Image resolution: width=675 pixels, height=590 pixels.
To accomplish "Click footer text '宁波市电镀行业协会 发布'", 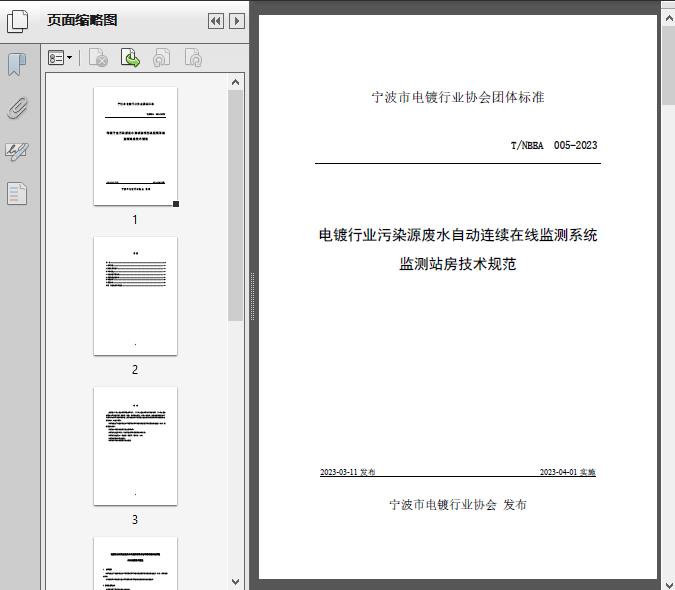I will click(x=458, y=504).
